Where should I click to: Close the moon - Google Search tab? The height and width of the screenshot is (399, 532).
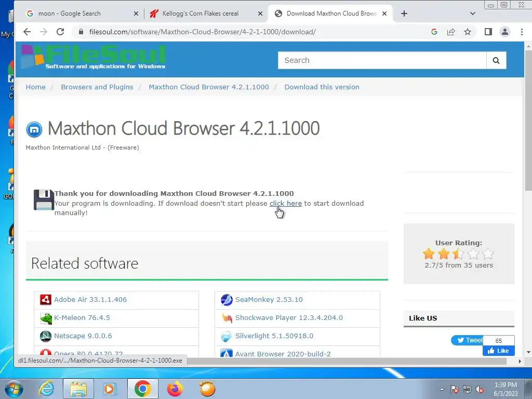click(x=136, y=14)
